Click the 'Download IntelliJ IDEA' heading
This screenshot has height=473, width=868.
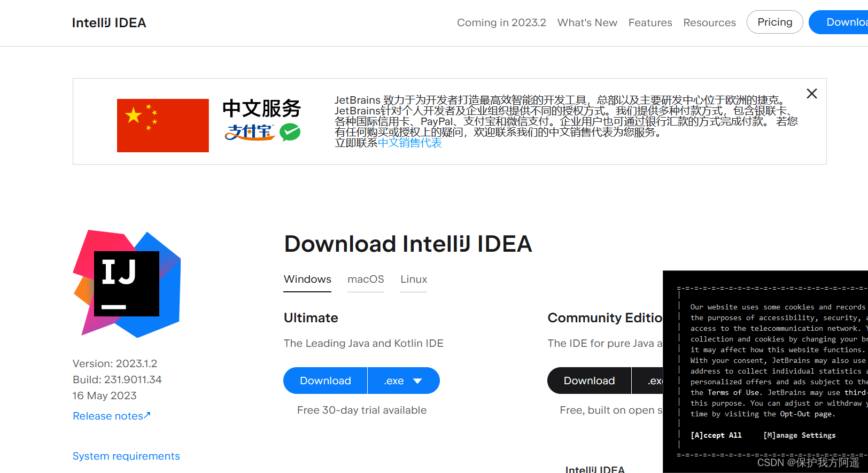tap(408, 244)
